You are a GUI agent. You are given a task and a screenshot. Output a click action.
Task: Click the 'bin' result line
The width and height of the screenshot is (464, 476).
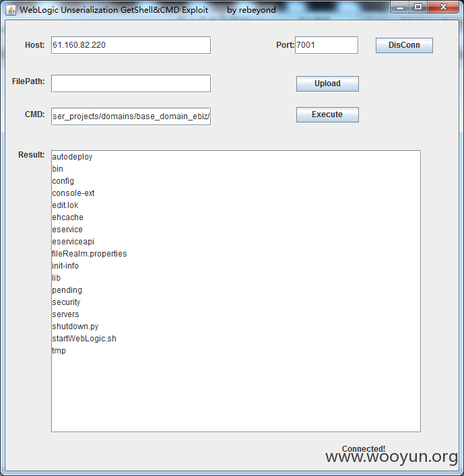click(58, 169)
